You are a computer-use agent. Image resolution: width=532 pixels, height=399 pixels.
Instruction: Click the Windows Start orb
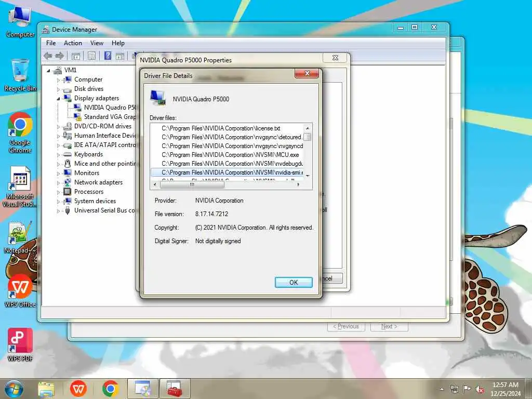pyautogui.click(x=14, y=389)
